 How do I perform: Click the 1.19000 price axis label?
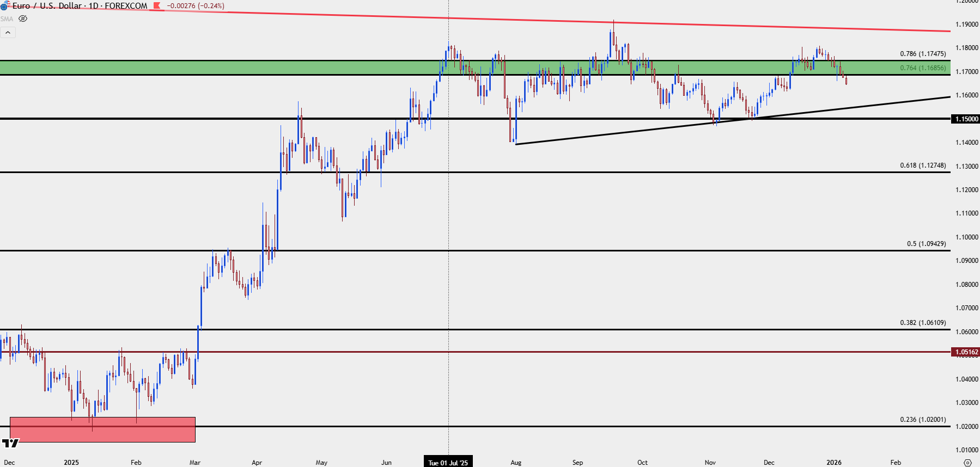pos(967,24)
